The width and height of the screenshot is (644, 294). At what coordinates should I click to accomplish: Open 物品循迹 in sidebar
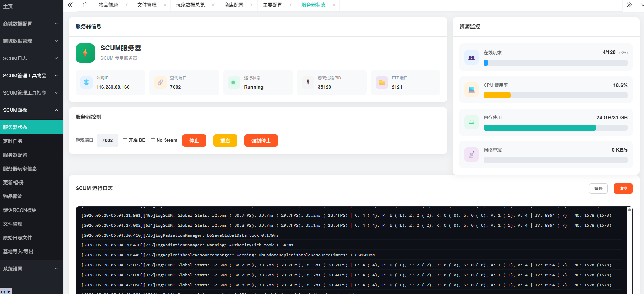[x=32, y=196]
